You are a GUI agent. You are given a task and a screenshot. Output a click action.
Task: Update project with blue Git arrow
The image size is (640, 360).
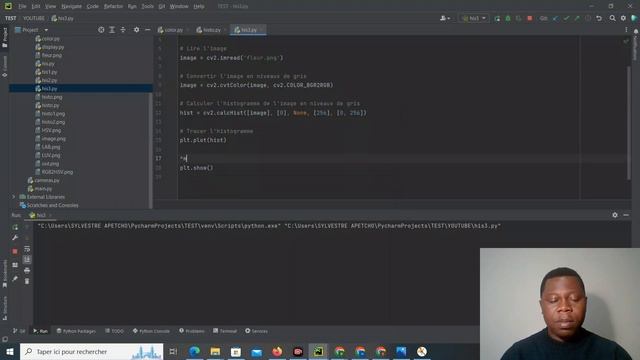[x=556, y=18]
